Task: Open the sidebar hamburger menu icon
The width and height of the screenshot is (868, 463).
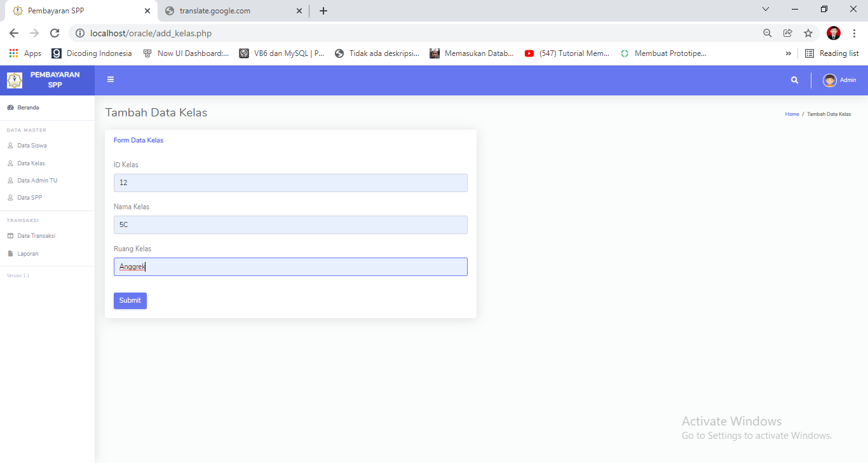Action: click(111, 79)
